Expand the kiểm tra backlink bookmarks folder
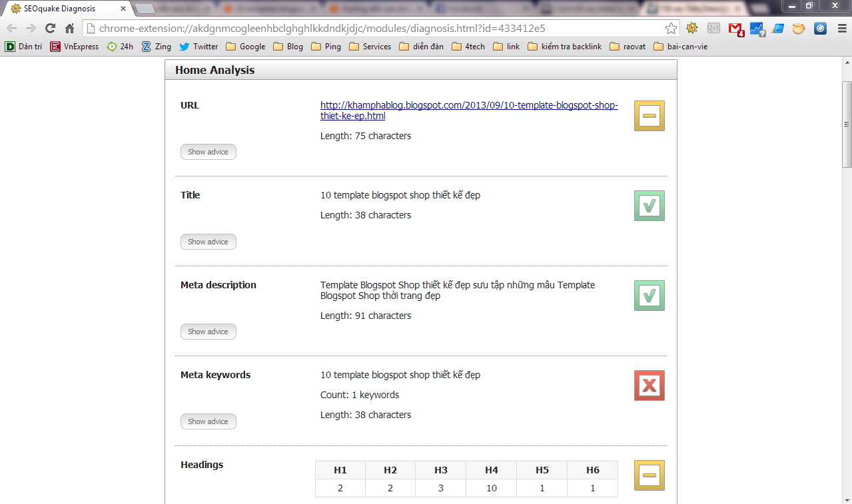Screen dimensions: 852x504 564,47
